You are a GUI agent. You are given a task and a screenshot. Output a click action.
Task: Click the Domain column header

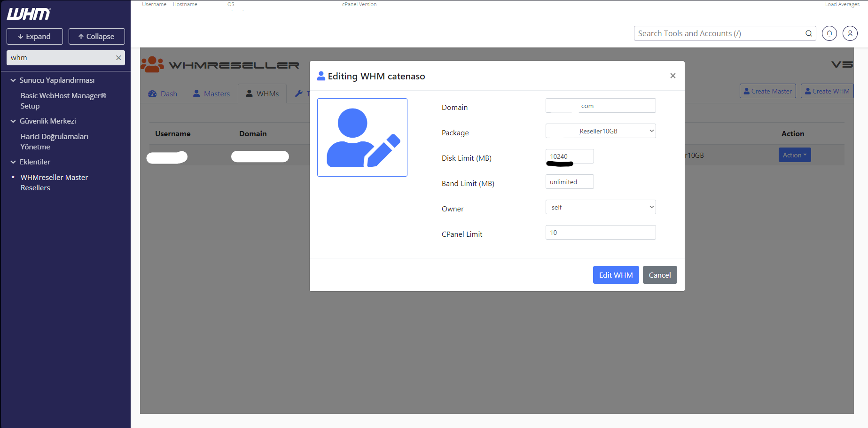[253, 134]
